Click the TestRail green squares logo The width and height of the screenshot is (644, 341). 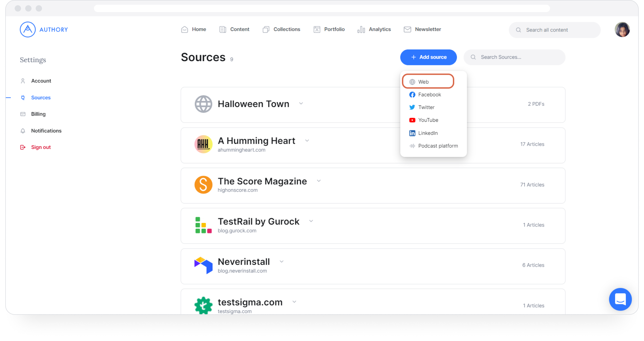pyautogui.click(x=203, y=225)
